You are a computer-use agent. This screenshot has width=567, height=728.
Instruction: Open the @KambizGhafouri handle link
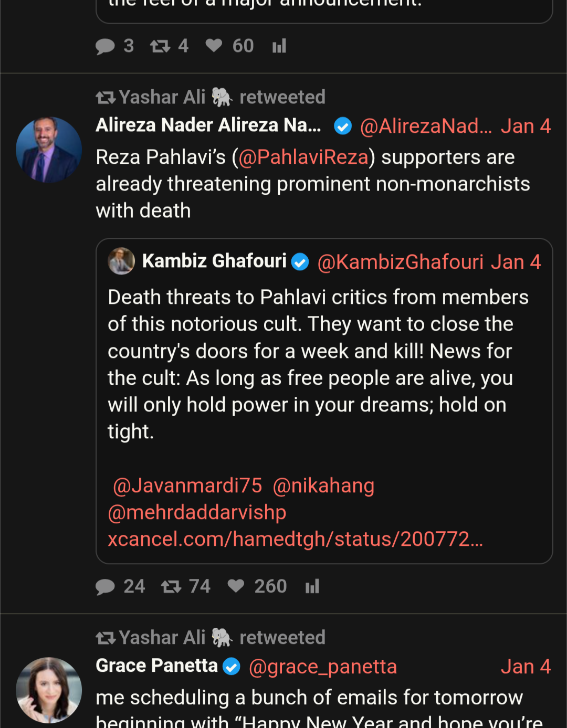pos(400,261)
